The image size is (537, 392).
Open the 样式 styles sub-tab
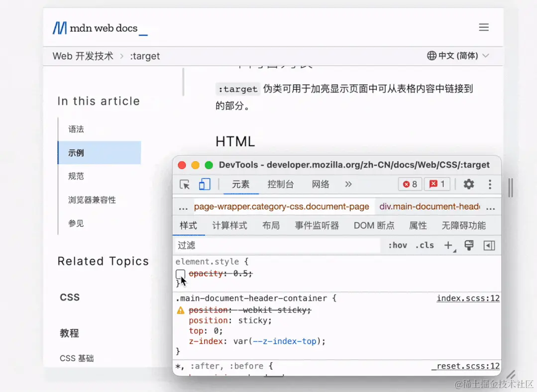[x=188, y=226]
